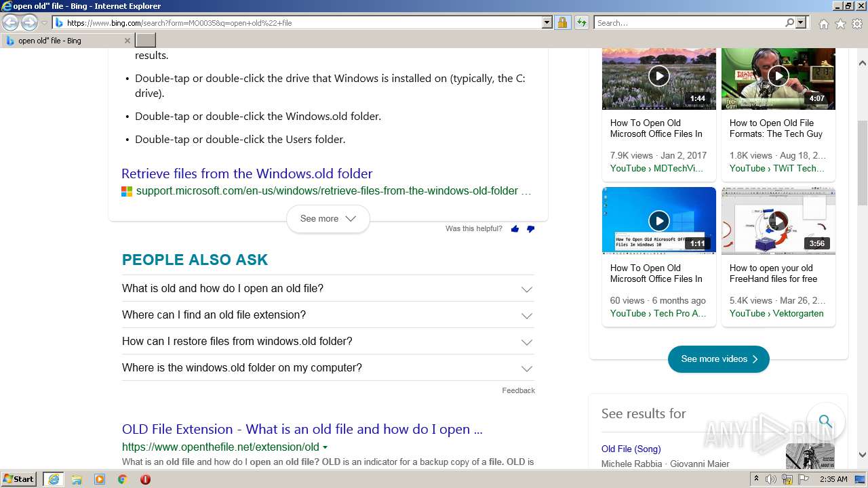Open the Chrome taskbar icon
Viewport: 868px width, 488px height.
(x=122, y=479)
